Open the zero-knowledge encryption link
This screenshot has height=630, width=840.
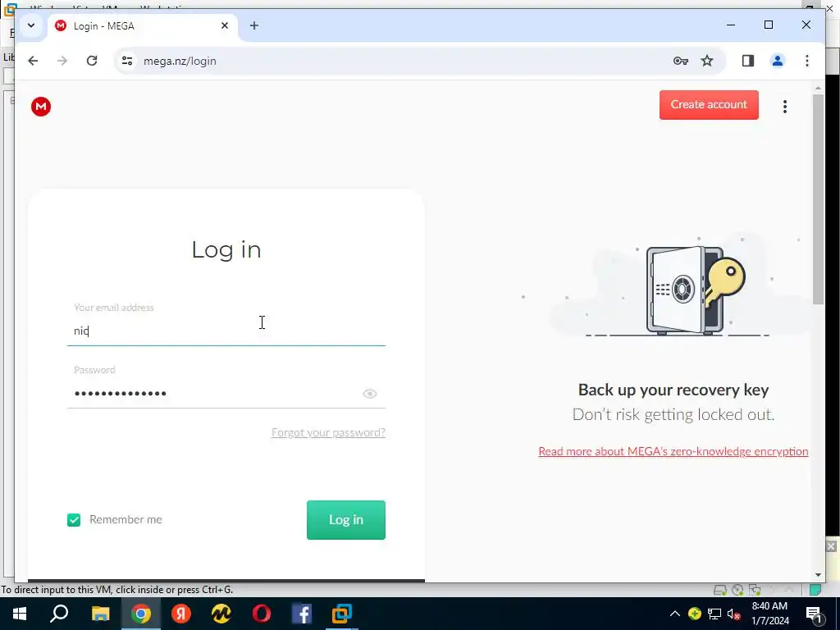[673, 451]
